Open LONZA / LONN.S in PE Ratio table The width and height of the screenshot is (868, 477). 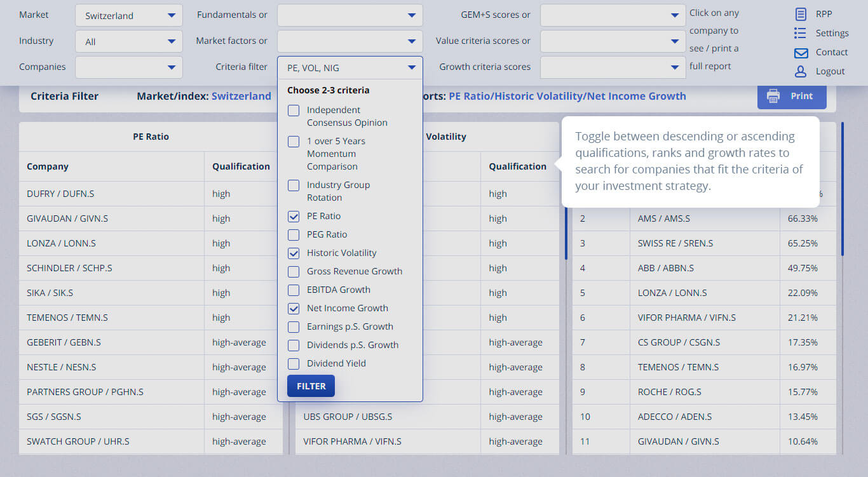point(61,243)
